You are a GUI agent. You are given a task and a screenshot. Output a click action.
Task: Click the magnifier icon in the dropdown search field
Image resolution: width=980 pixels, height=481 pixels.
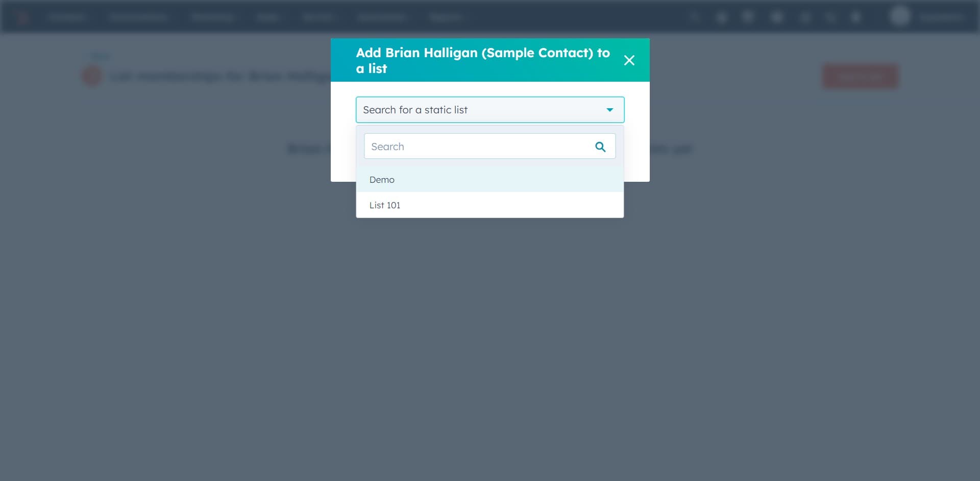pyautogui.click(x=600, y=146)
